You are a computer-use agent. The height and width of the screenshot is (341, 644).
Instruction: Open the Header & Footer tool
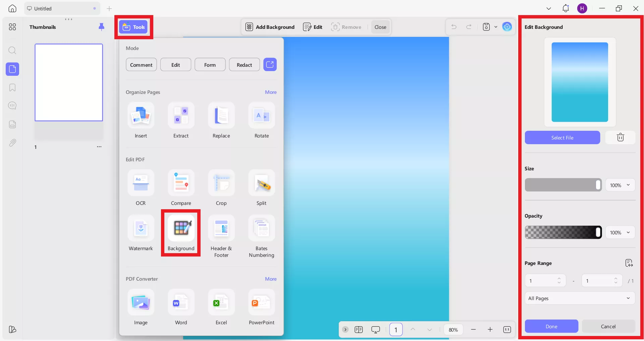pos(221,236)
